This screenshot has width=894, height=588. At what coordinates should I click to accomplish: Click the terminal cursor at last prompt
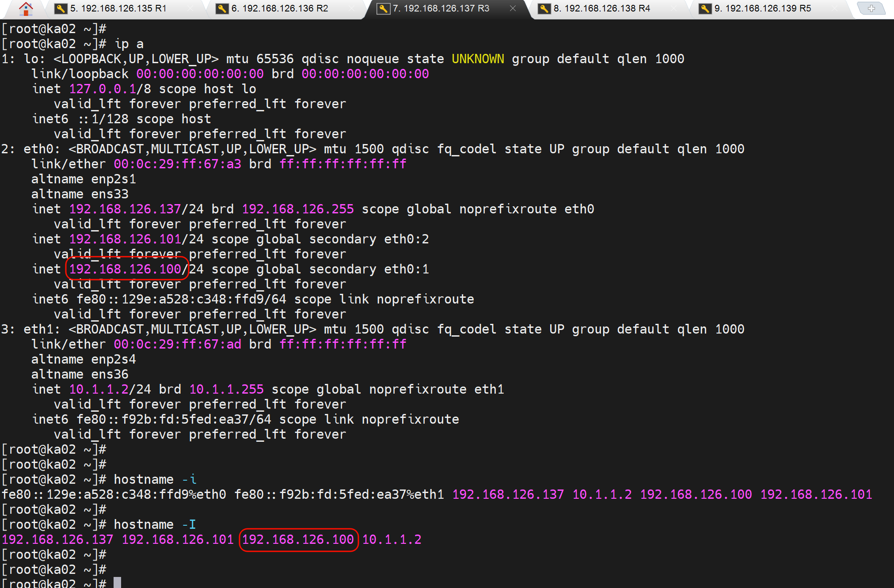(117, 583)
